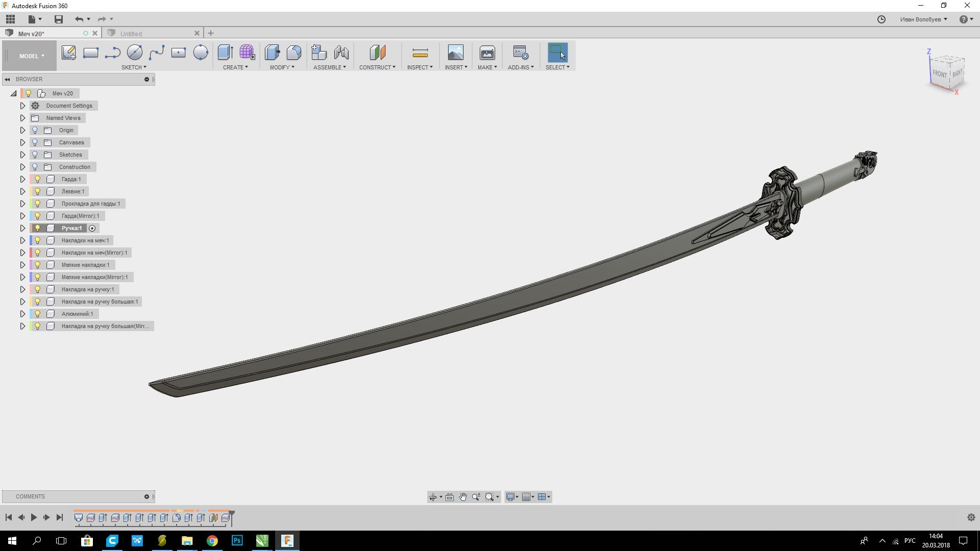Select the Orbit tool in navigation bar

tap(433, 497)
